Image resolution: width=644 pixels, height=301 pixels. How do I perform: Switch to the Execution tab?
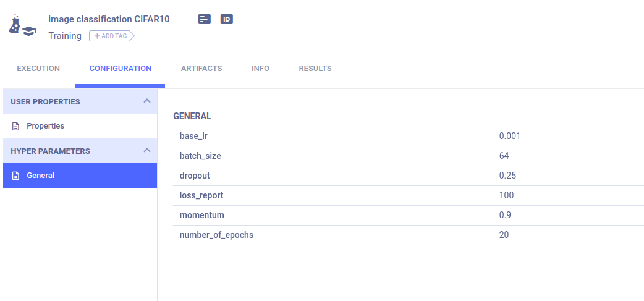[x=38, y=69]
